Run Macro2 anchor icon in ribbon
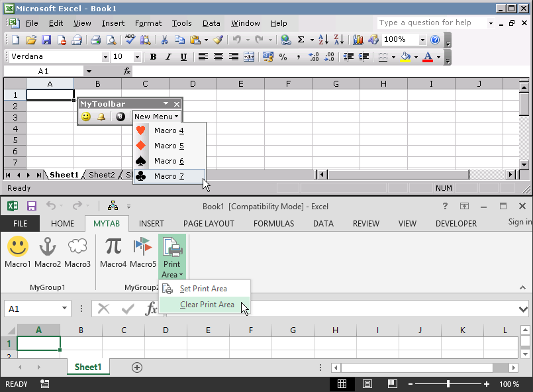 (48, 253)
